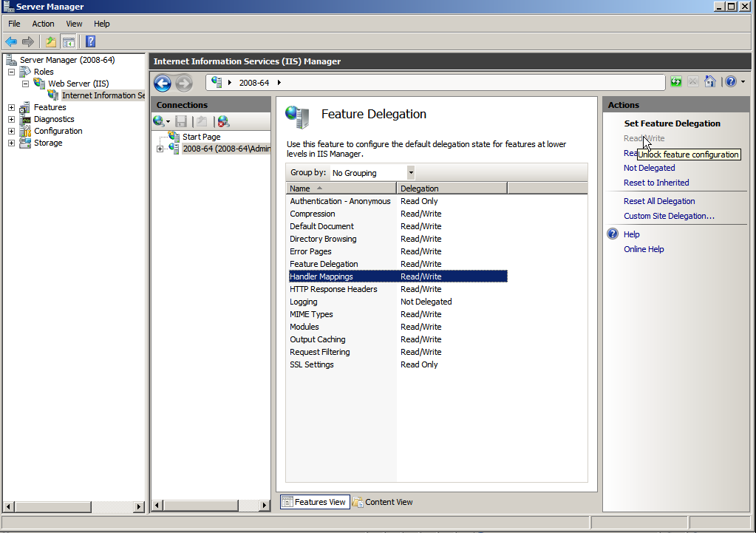Click the blue Help question mark toolbar icon

coord(90,41)
